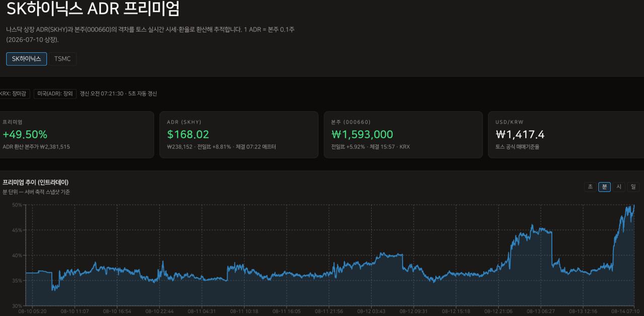Click the 08-11 16:05 x-axis label
This screenshot has height=316, width=644.
point(286,311)
